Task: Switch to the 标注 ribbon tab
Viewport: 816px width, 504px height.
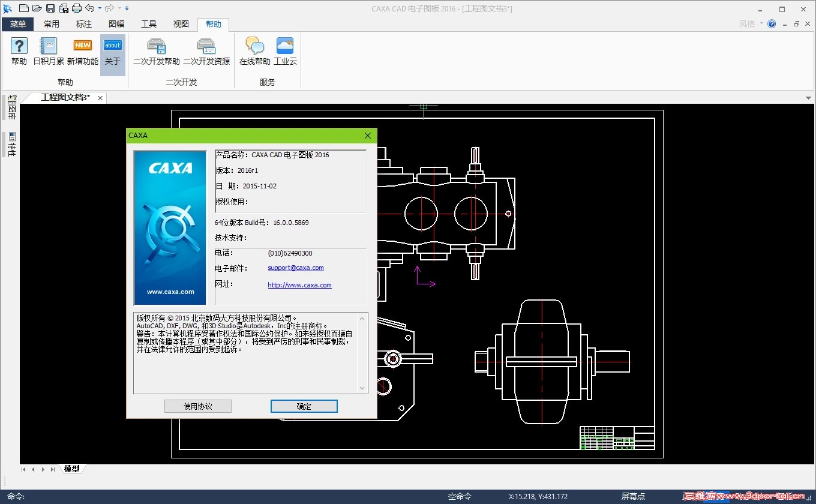Action: tap(84, 24)
